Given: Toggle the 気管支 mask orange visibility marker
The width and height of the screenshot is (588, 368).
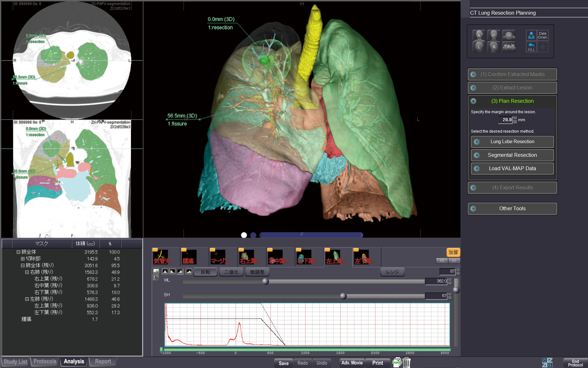Looking at the screenshot, I should pyautogui.click(x=155, y=250).
